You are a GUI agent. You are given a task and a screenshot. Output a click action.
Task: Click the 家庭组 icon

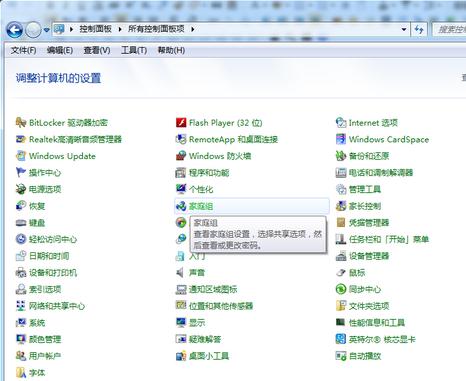point(181,206)
